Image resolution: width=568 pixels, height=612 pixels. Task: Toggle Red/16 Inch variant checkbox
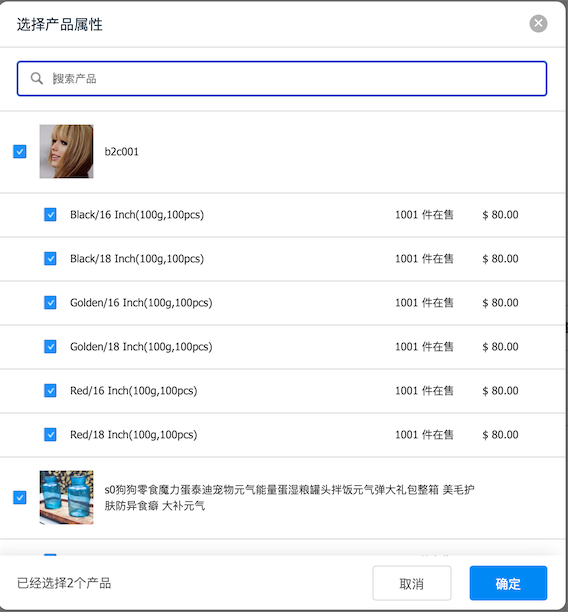(x=50, y=390)
